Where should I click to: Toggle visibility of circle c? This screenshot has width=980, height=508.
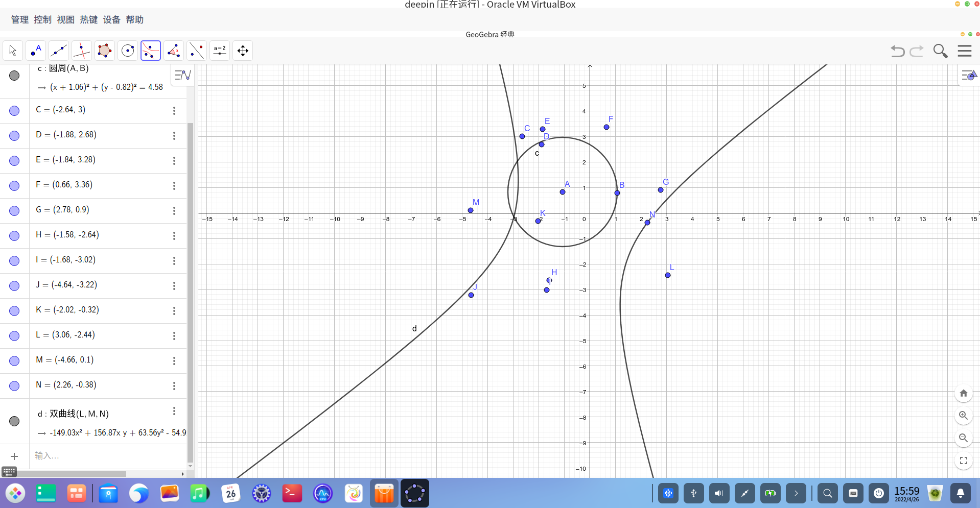pyautogui.click(x=14, y=76)
